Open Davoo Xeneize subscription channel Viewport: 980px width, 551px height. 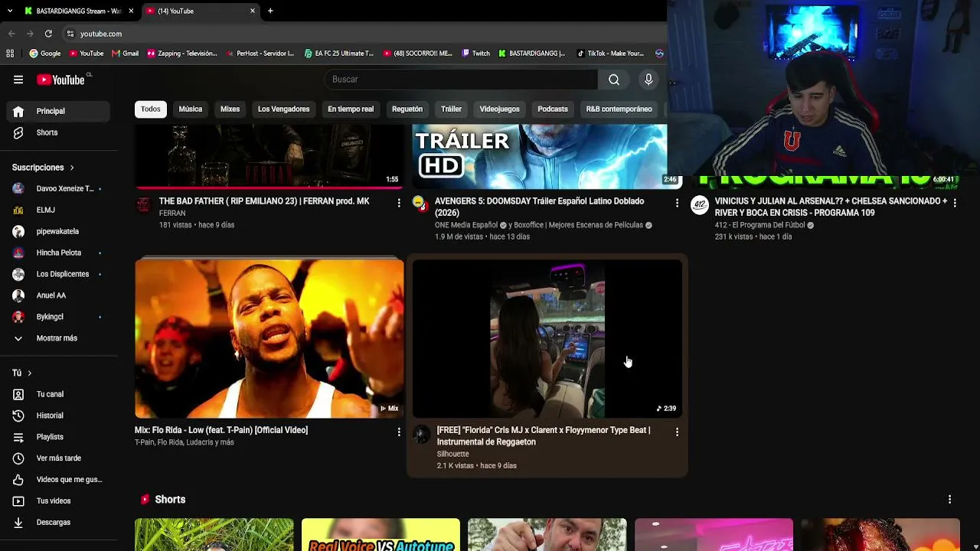59,189
